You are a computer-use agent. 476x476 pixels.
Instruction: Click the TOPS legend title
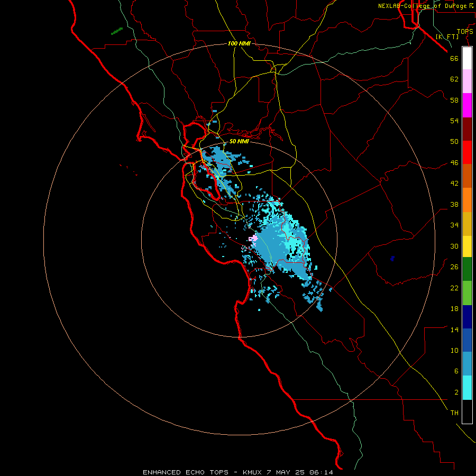[465, 32]
